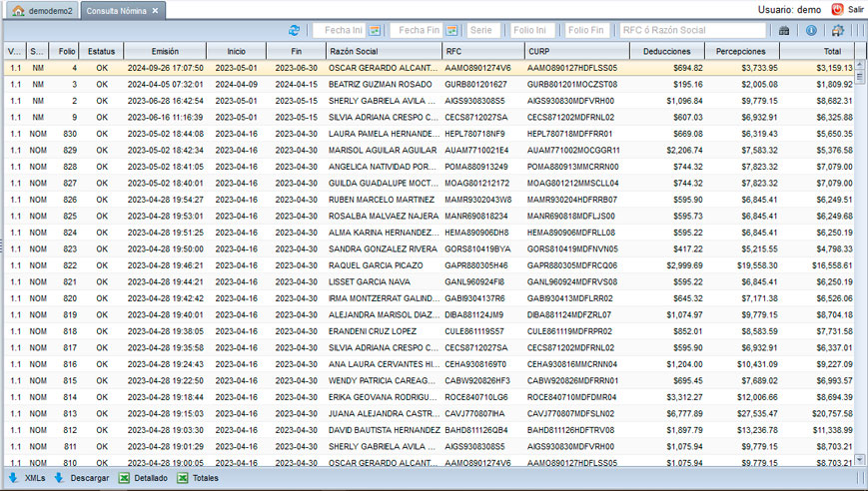868x491 pixels.
Task: Select the SANDRA GONZALEZ RIVERA name cell
Action: click(x=383, y=248)
